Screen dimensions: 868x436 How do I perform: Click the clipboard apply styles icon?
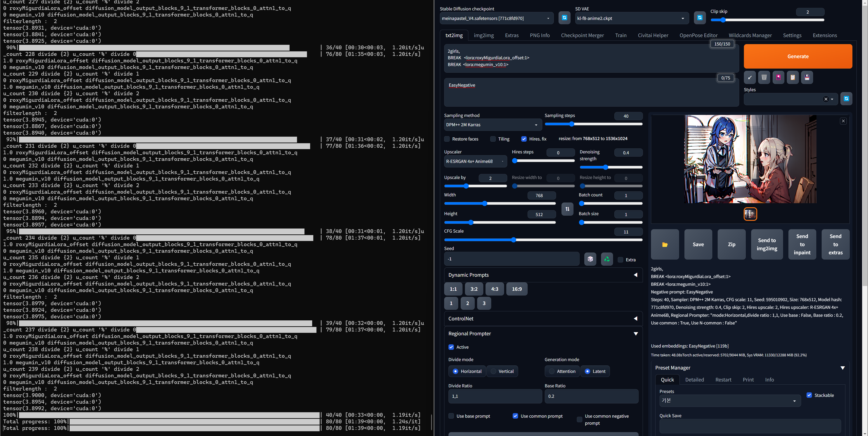click(x=793, y=78)
